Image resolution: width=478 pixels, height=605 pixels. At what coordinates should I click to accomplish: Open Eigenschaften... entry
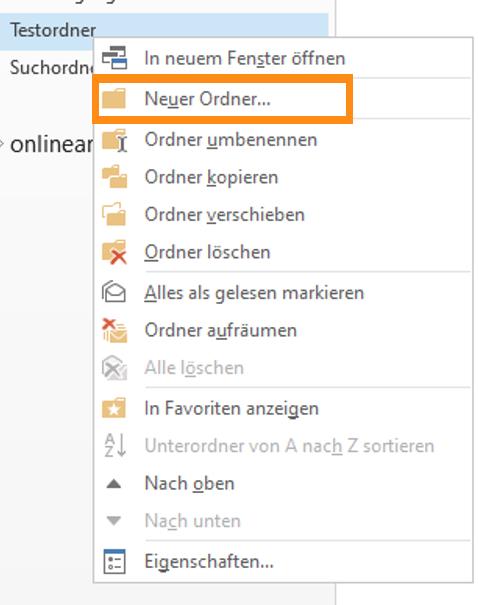point(283,561)
